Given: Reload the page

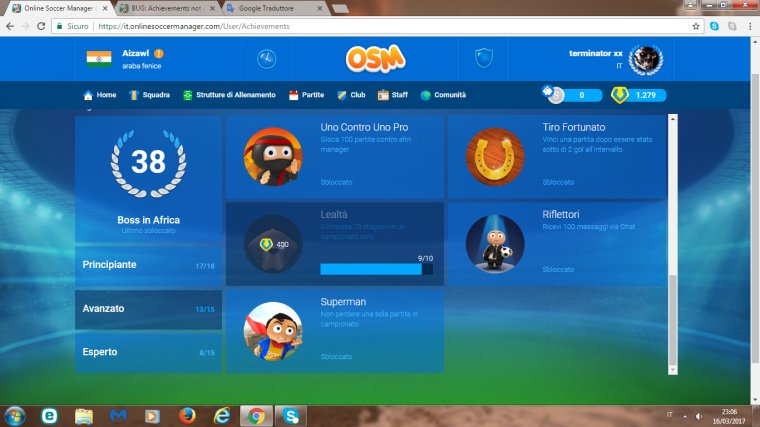Looking at the screenshot, I should [x=41, y=26].
